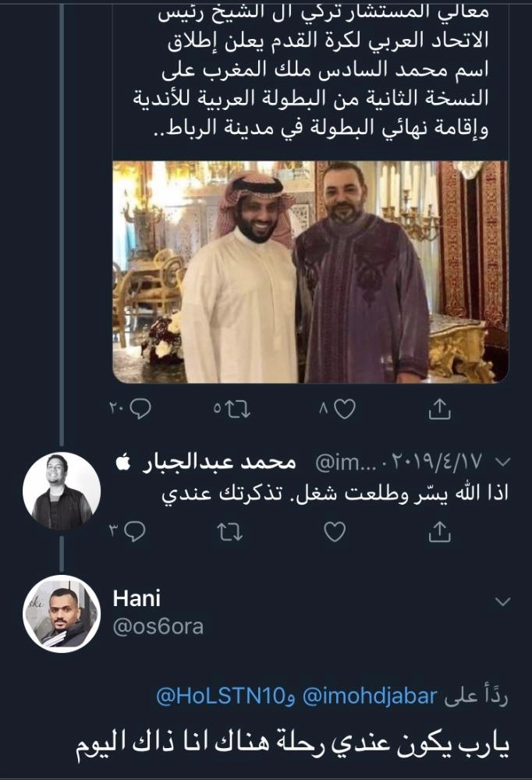Open options chevron on محمد عبدالجبار's tweet
The height and width of the screenshot is (780, 532).
coord(503,463)
